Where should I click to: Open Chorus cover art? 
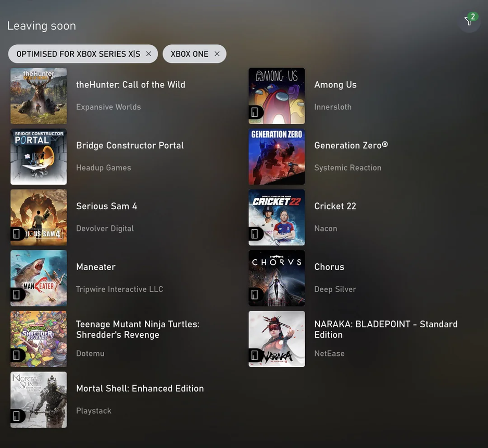pyautogui.click(x=277, y=278)
